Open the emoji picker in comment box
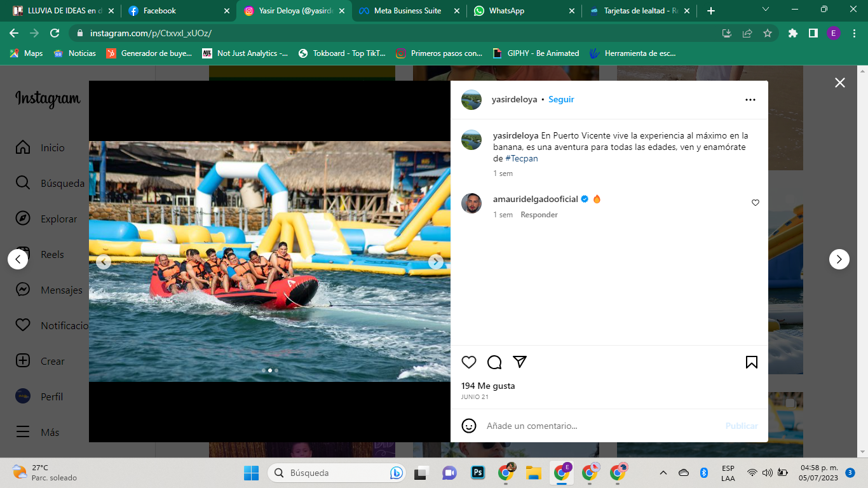Screen dimensions: 868x488 click(x=469, y=426)
